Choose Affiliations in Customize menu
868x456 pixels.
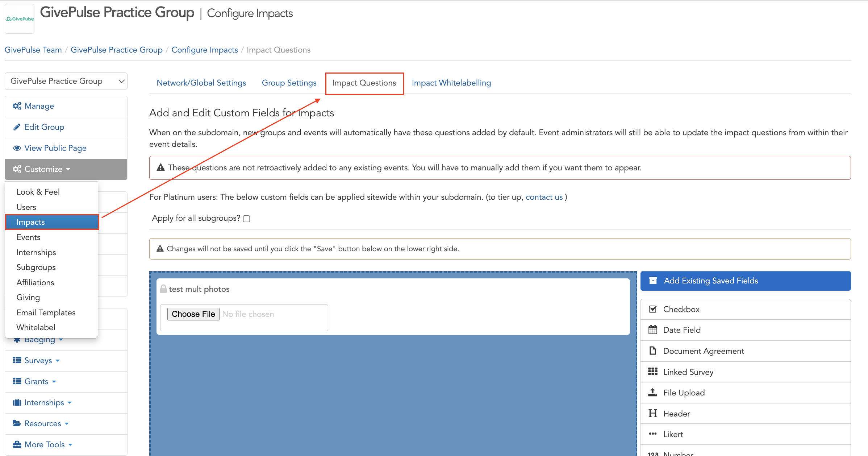coord(52,282)
